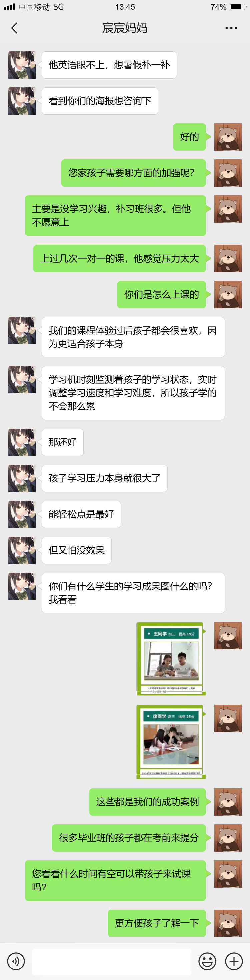Tap the 更方便孩子了解一下 message bubble

pos(157,923)
